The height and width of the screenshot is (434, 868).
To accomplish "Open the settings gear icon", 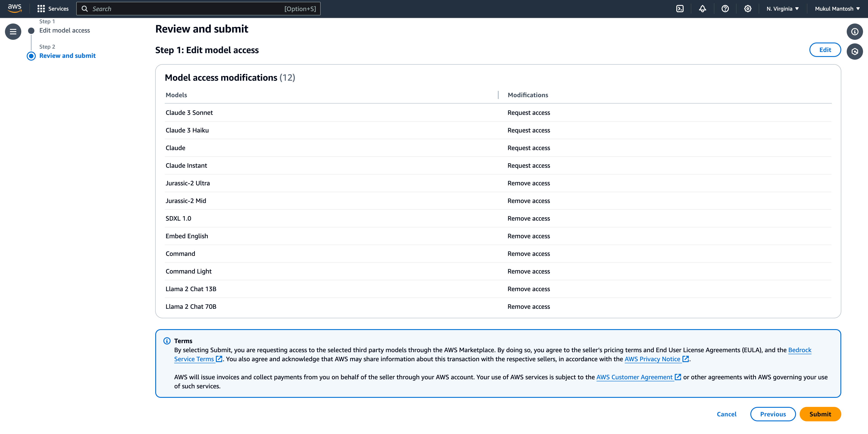I will tap(747, 9).
